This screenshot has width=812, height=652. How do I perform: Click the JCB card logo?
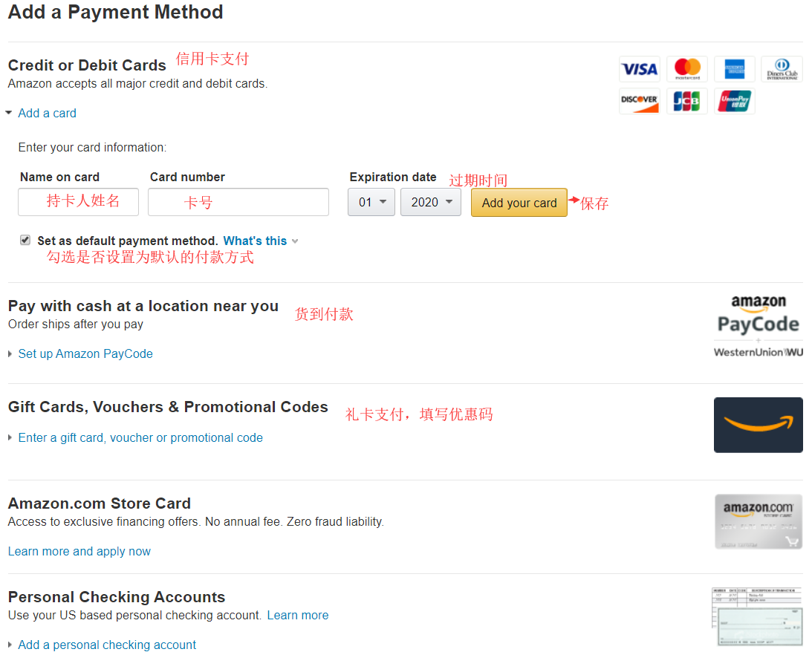[687, 101]
